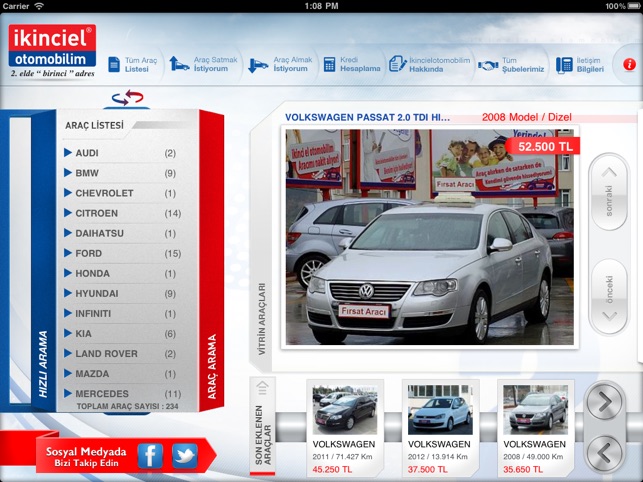Image resolution: width=643 pixels, height=482 pixels.
Task: Expand the AUDI brand arrow
Action: pos(68,153)
